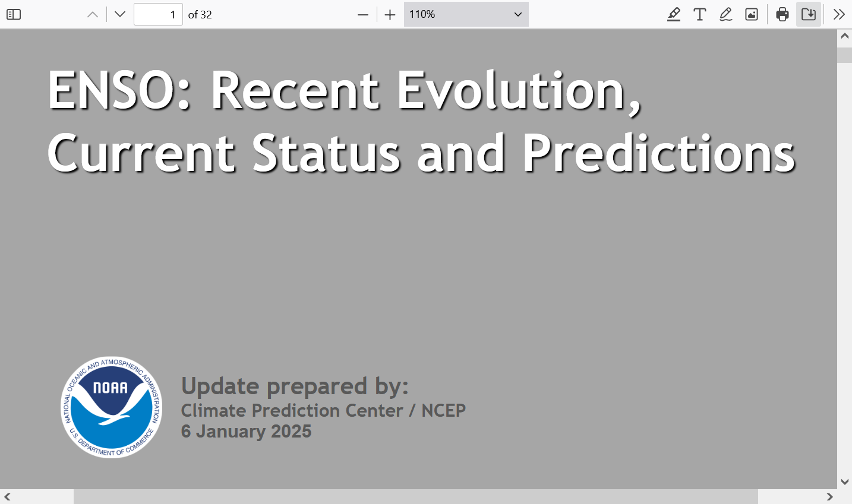The width and height of the screenshot is (852, 504).
Task: Zoom out with the minus button
Action: click(363, 14)
